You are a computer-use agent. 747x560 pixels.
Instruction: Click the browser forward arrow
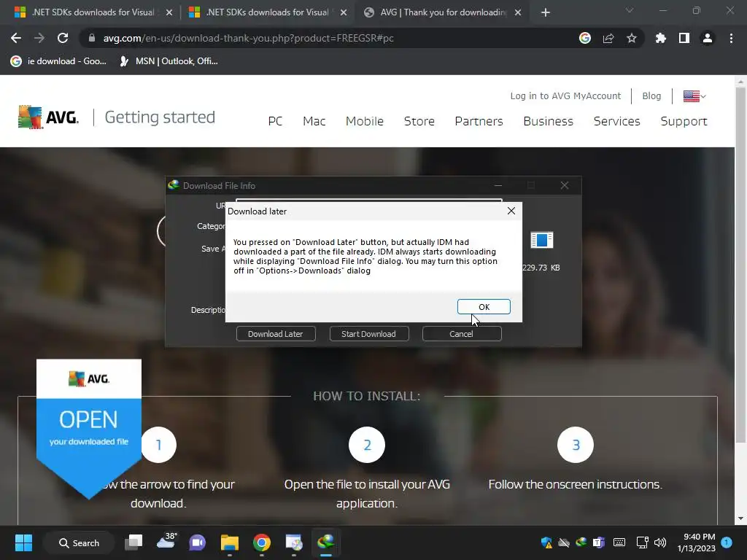(x=39, y=38)
